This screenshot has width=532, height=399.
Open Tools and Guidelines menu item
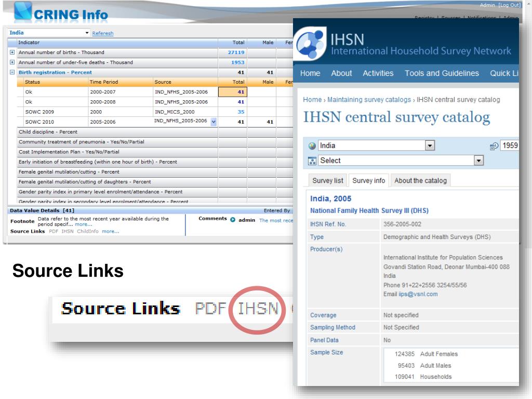(442, 73)
